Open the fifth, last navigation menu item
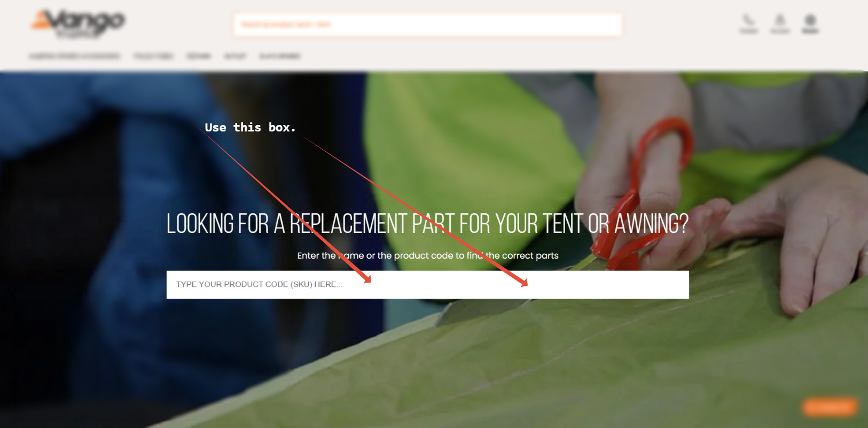Screen dimensions: 868x428 point(280,56)
